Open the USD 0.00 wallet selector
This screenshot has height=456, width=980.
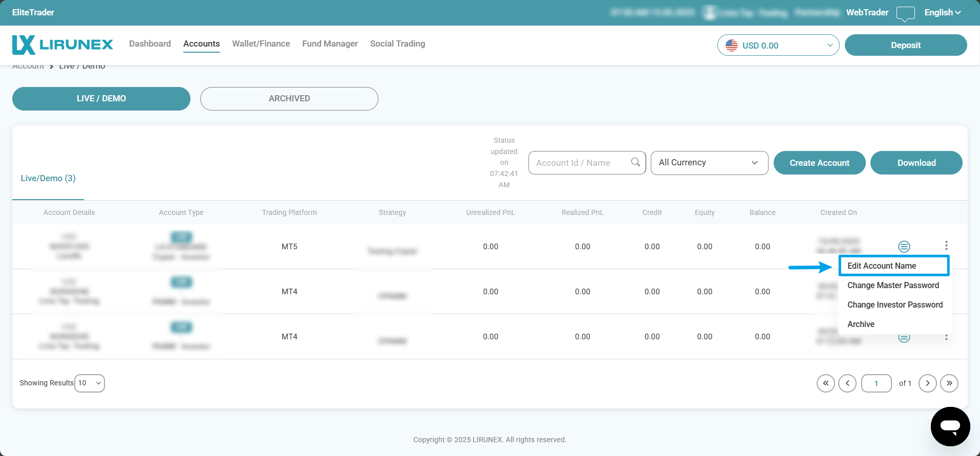[x=778, y=46]
